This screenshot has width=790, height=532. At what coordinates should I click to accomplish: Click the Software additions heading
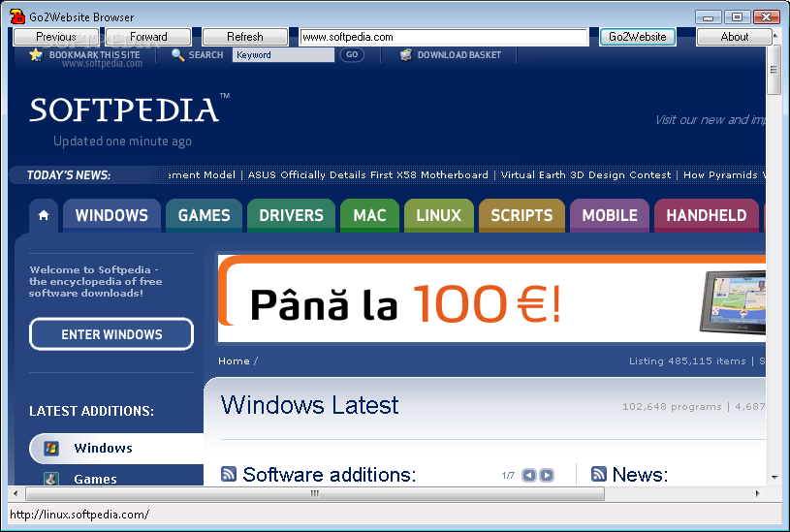(x=330, y=474)
